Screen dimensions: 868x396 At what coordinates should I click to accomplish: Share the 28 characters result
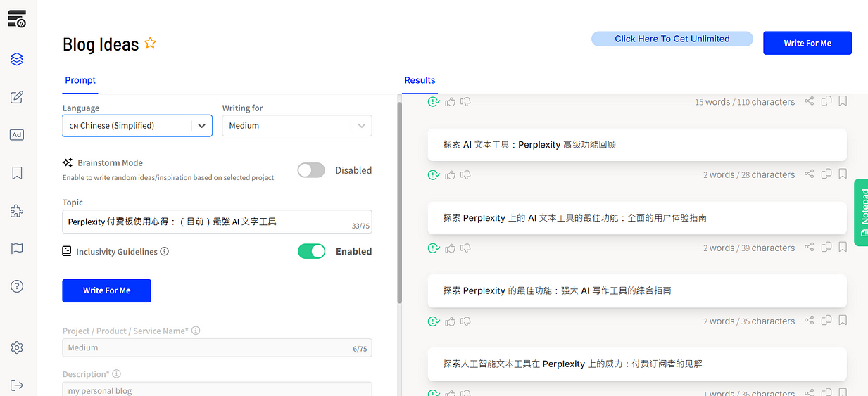coord(810,174)
